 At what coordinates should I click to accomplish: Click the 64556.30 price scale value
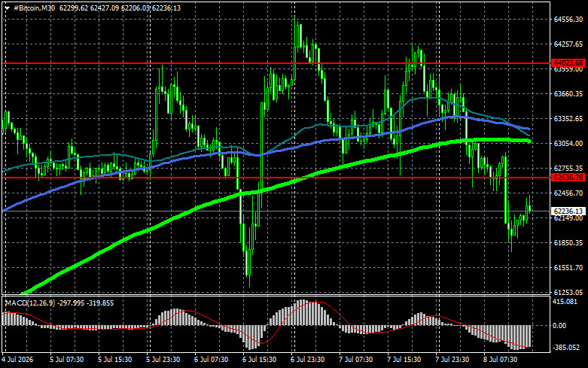pyautogui.click(x=568, y=19)
